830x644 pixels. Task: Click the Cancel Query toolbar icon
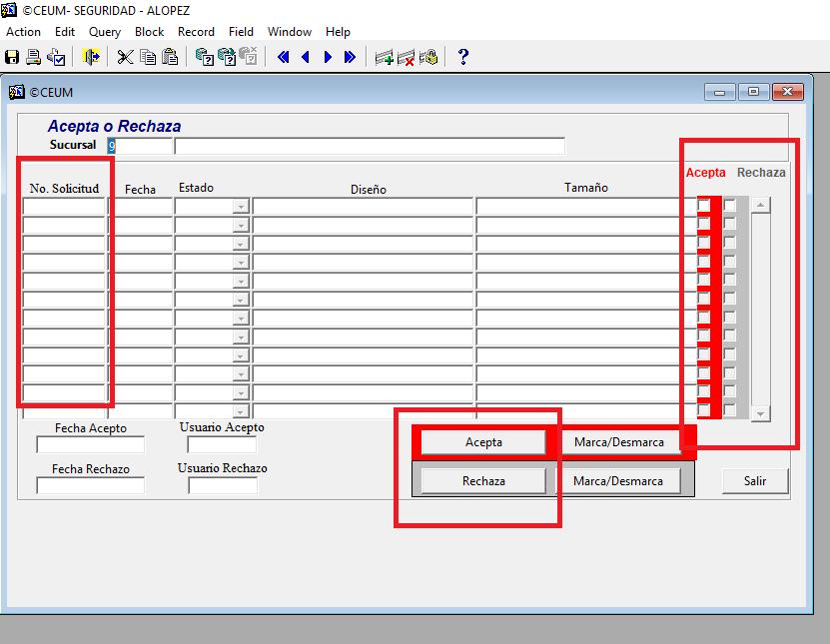click(x=249, y=57)
